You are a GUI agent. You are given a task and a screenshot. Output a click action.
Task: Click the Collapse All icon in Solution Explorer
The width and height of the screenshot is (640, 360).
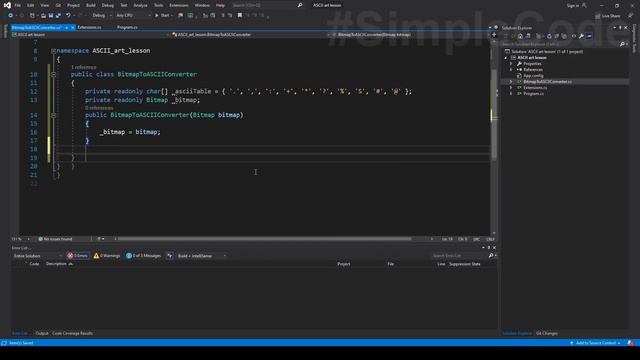coord(556,36)
